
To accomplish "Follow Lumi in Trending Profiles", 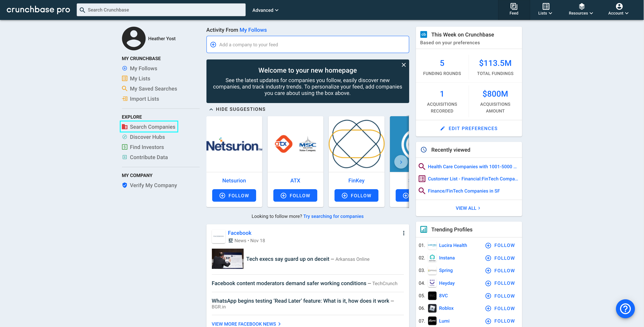I will point(500,321).
